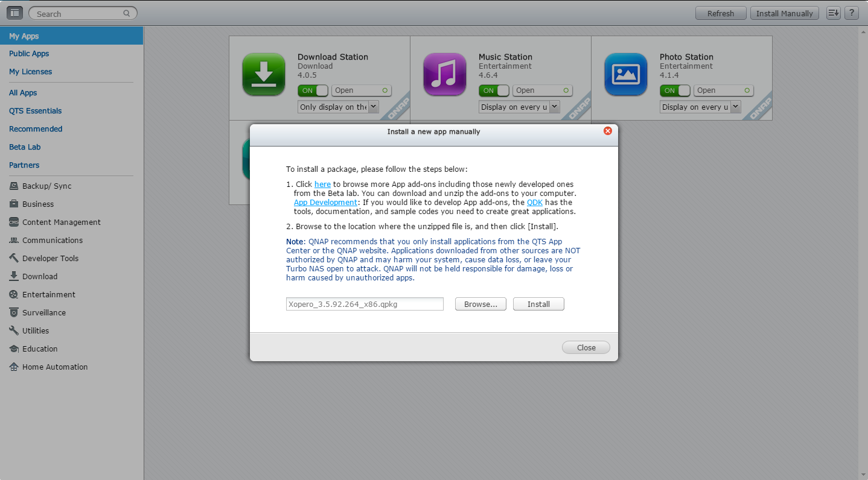868x480 pixels.
Task: Click Install button in dialog
Action: pos(538,304)
